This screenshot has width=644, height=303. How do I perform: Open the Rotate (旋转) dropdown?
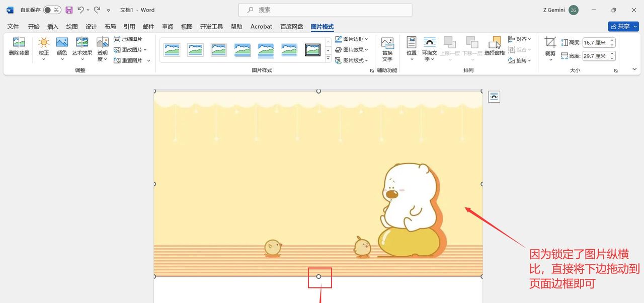pyautogui.click(x=521, y=60)
